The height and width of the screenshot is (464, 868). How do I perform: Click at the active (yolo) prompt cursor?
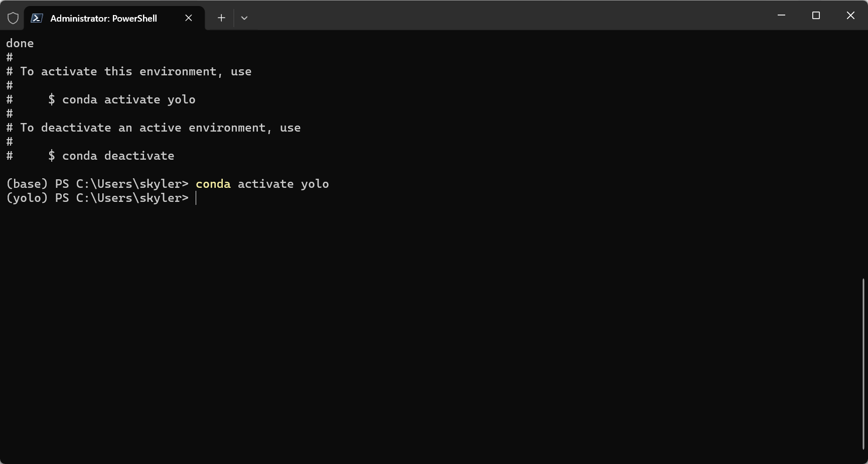tap(196, 198)
